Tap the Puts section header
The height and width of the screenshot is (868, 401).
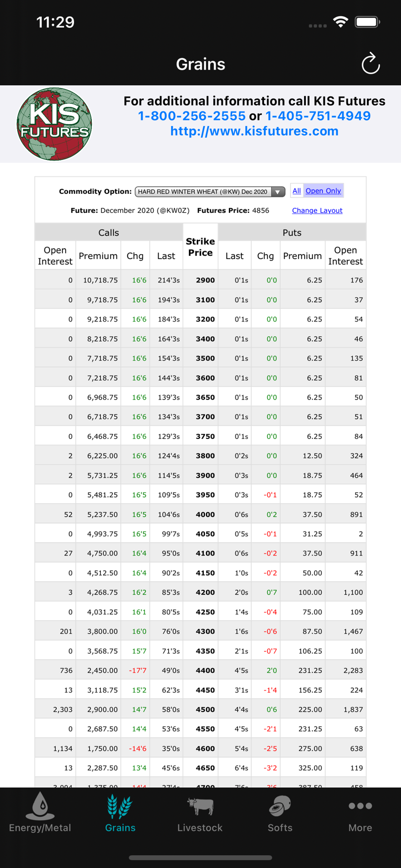click(x=292, y=233)
